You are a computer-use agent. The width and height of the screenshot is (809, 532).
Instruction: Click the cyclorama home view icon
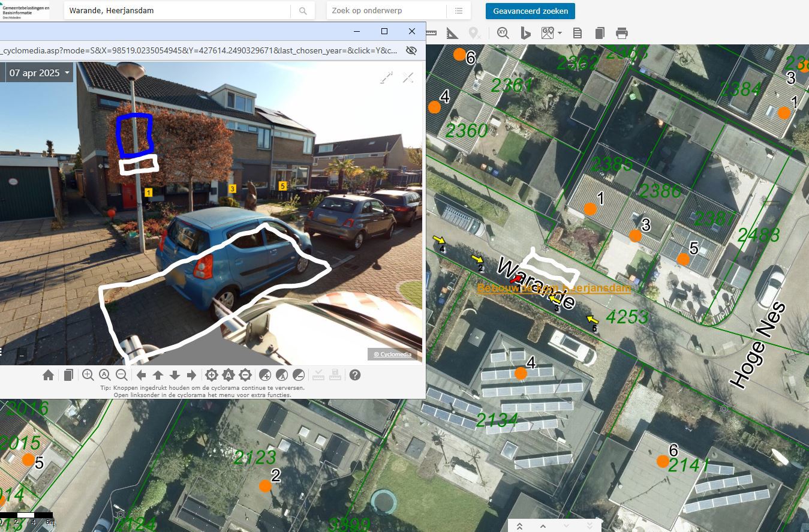click(x=49, y=375)
